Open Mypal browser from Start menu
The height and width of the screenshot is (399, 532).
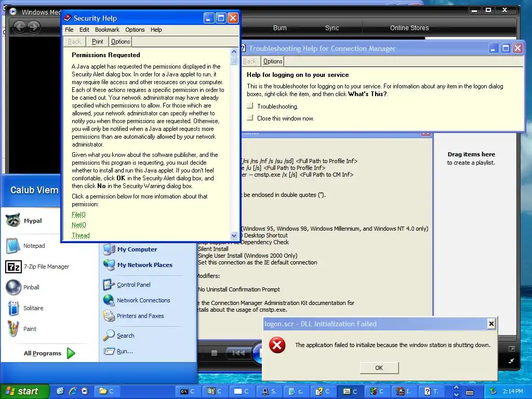[24, 220]
